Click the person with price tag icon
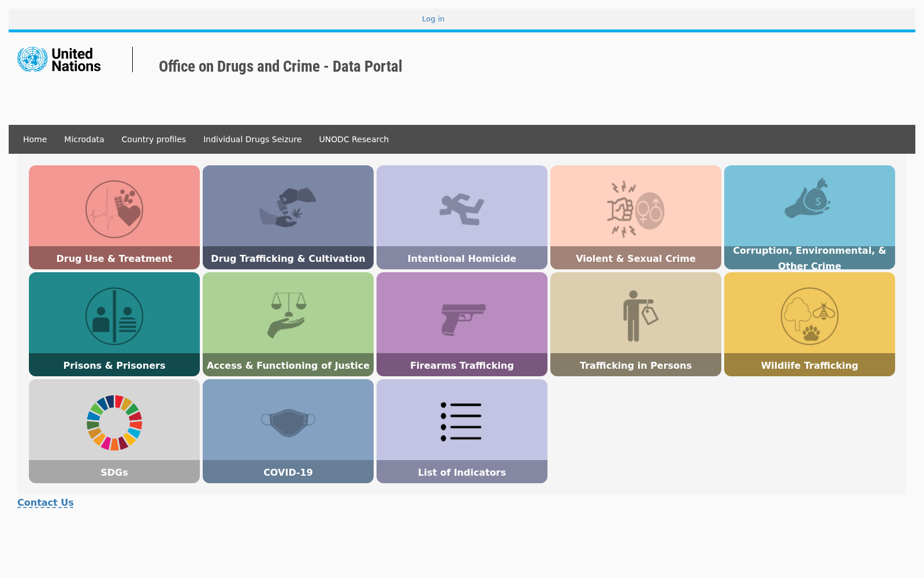Image resolution: width=924 pixels, height=578 pixels. point(640,316)
